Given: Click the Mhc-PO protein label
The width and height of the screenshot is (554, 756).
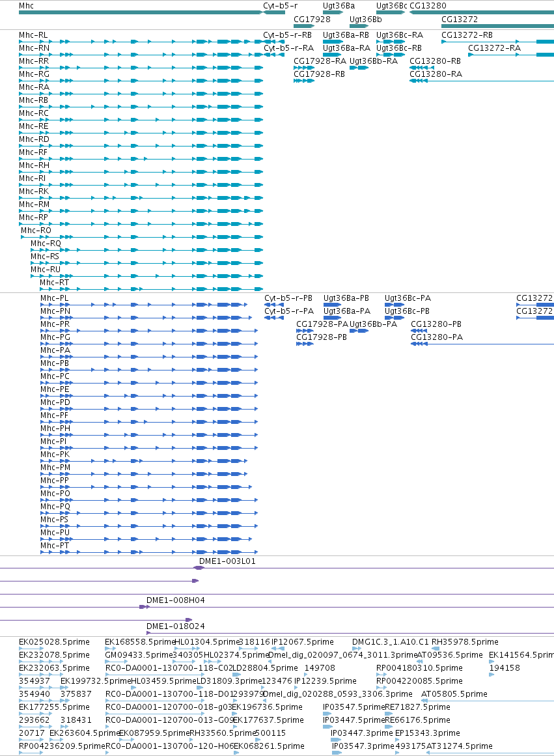Looking at the screenshot, I should click(x=55, y=494).
